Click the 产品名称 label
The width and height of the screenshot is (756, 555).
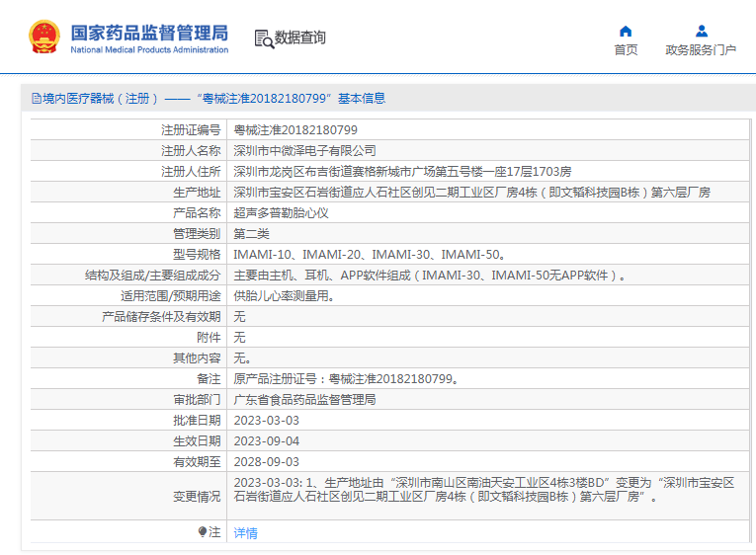pyautogui.click(x=197, y=213)
